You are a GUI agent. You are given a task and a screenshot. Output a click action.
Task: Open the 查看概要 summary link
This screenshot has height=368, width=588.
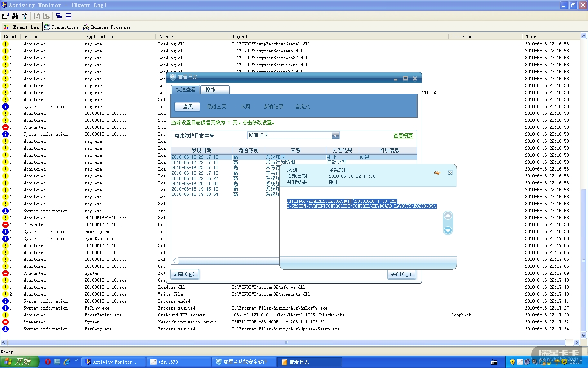pos(403,136)
